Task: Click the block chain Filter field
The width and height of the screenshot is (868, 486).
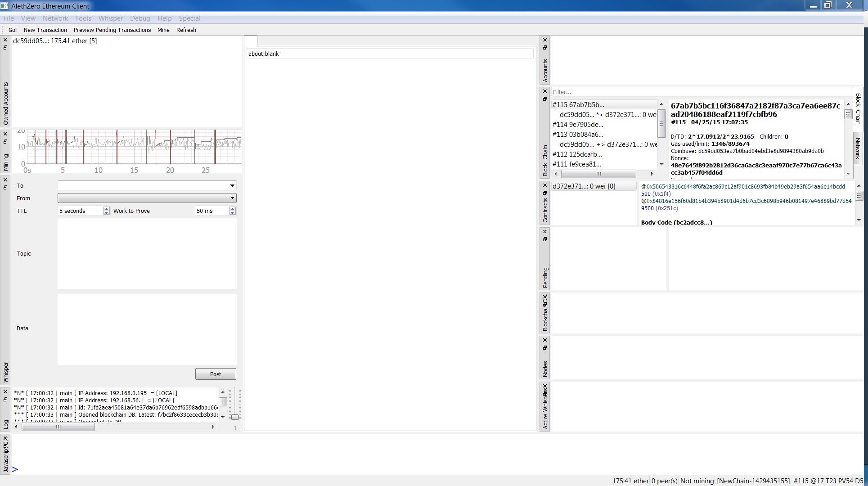Action: click(701, 92)
